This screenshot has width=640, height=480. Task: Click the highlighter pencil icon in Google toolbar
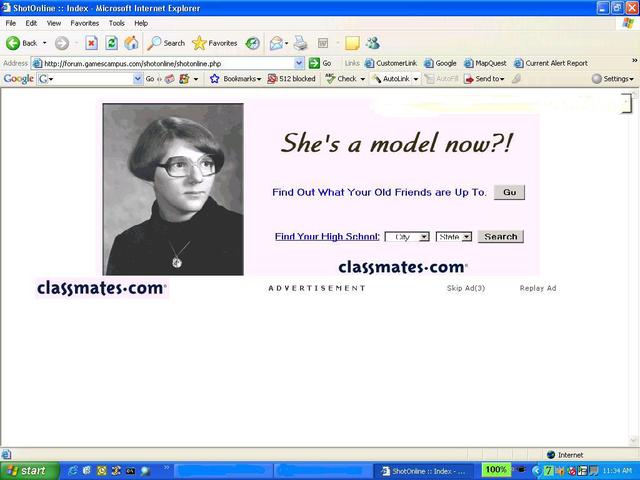click(x=516, y=79)
